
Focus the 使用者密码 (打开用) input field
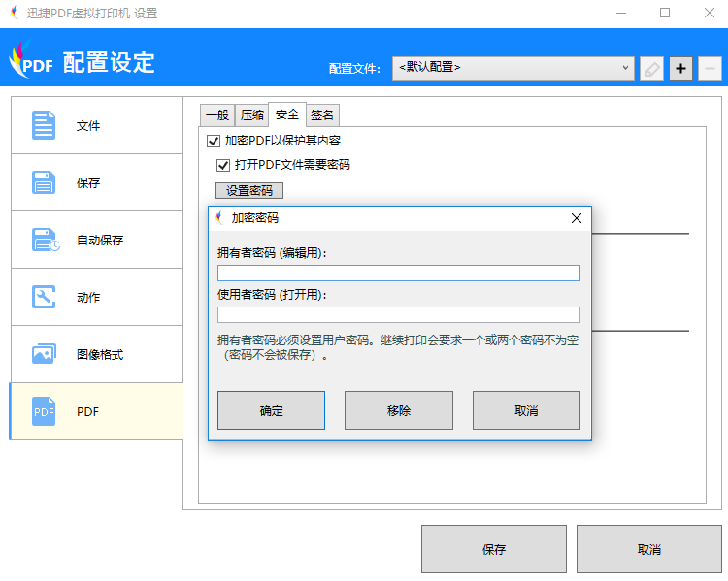click(x=399, y=314)
